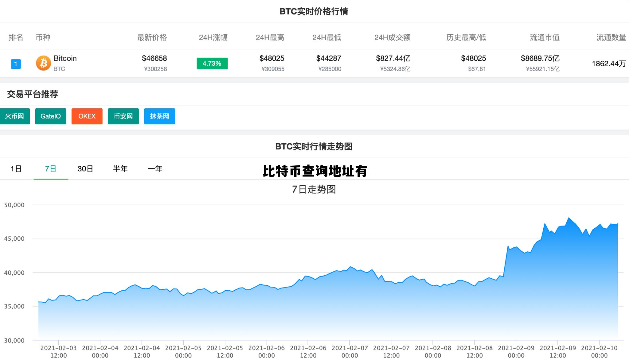Image resolution: width=629 pixels, height=364 pixels.
Task: Open 火币网 exchange platform
Action: click(x=14, y=116)
